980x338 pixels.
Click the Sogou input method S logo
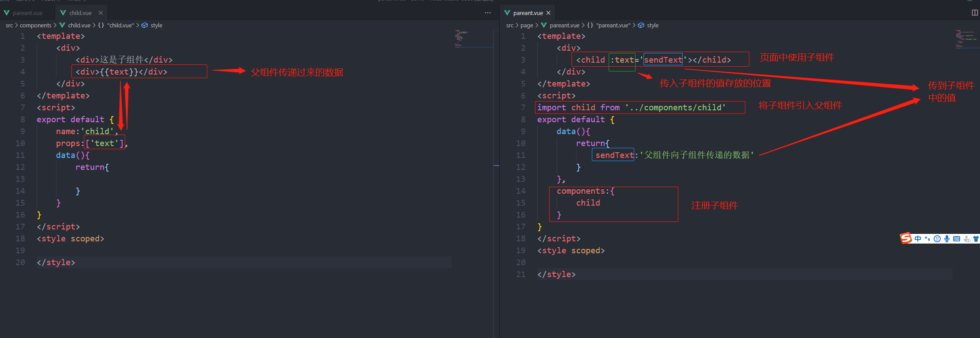906,238
